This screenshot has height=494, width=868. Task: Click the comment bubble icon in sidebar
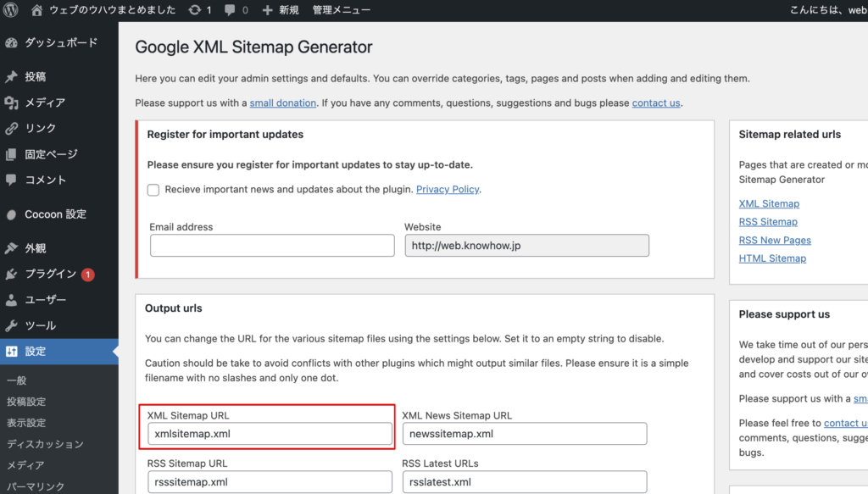point(11,180)
